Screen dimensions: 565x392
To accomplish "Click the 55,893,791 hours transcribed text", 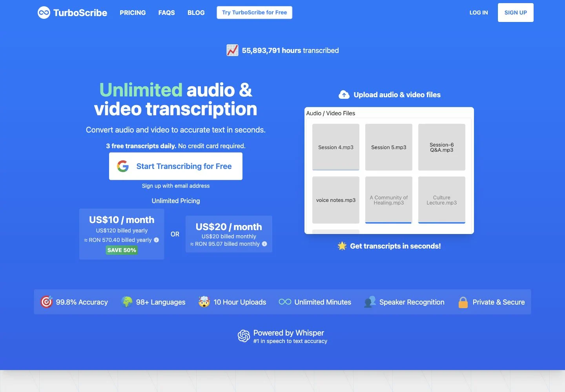I will pyautogui.click(x=290, y=50).
